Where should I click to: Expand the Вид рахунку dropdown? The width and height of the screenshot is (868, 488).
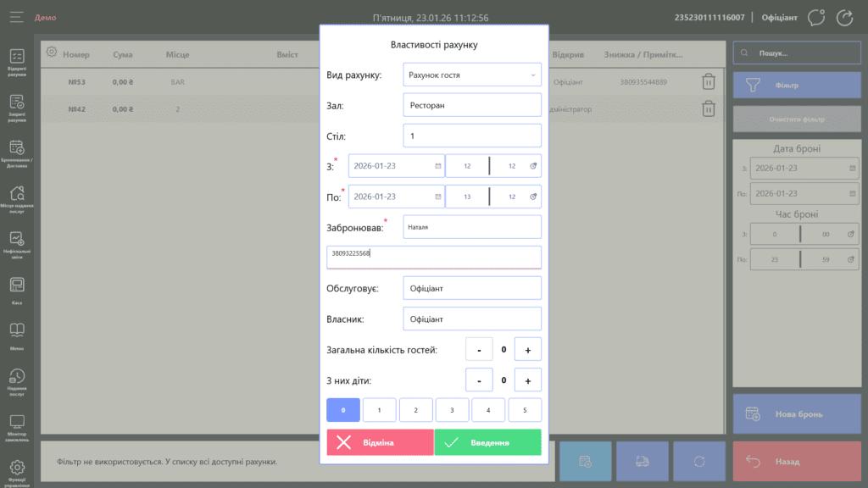click(x=533, y=75)
